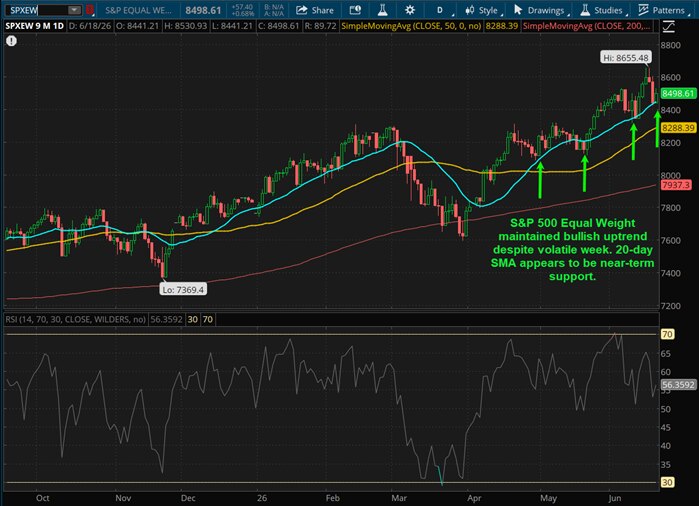Click the O: 8441.21 open value
Image resolution: width=699 pixels, height=506 pixels.
137,26
